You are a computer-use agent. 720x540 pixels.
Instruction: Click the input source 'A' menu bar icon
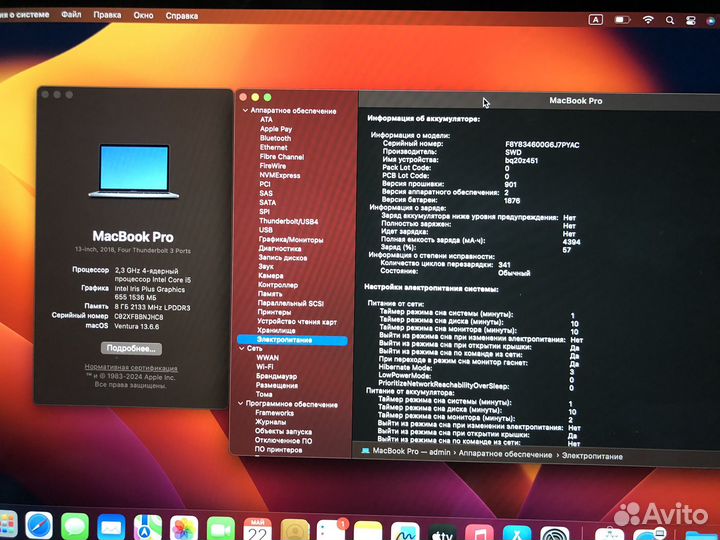(596, 20)
